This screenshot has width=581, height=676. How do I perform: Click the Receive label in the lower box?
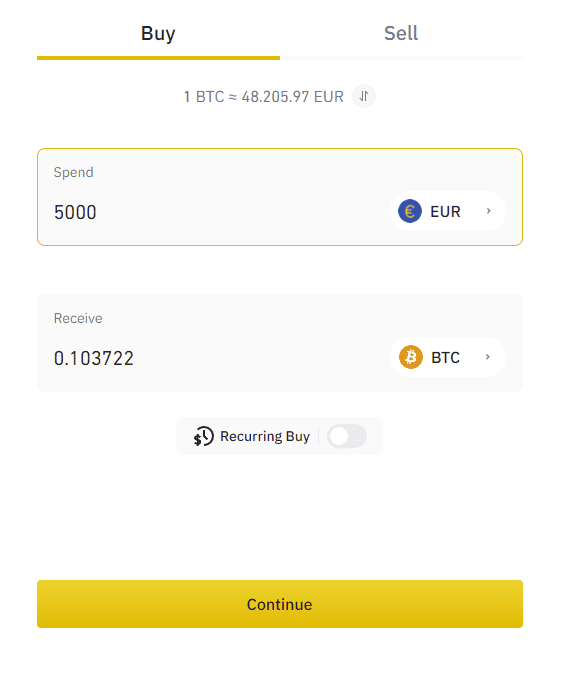point(78,318)
